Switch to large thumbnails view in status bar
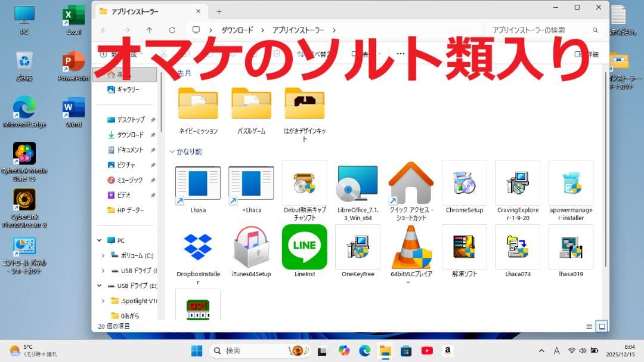Screen dimensions: 644x362 602,326
